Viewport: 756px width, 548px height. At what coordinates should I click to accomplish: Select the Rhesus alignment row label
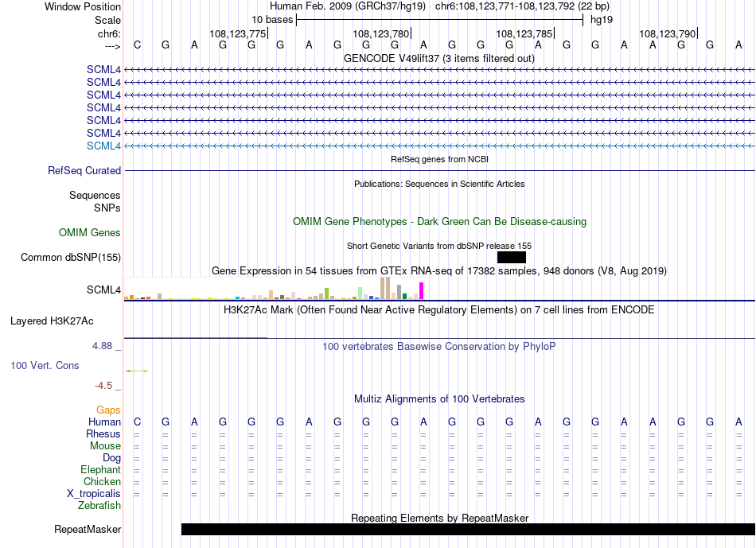point(103,433)
